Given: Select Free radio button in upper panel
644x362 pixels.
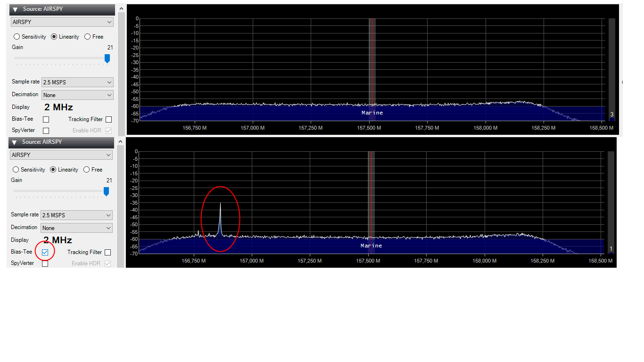Looking at the screenshot, I should point(88,37).
